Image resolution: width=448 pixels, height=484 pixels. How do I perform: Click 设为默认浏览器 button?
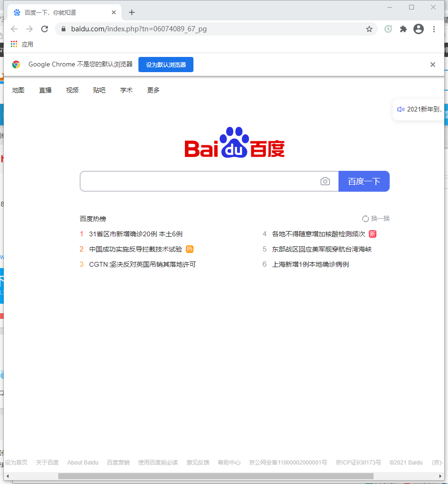(166, 65)
